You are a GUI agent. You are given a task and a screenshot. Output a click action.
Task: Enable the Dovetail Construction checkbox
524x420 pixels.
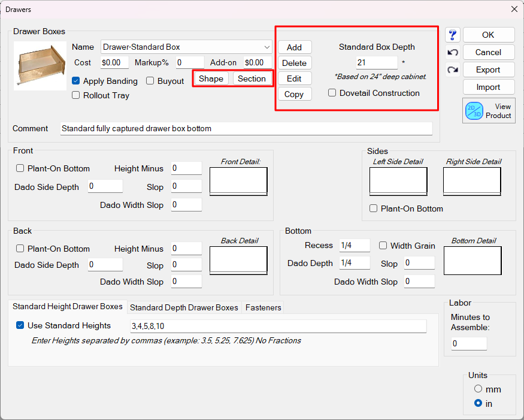[332, 93]
